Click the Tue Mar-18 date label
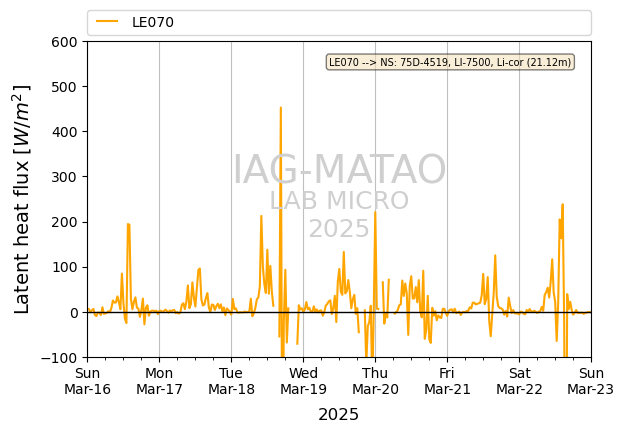The height and width of the screenshot is (433, 625). click(x=231, y=381)
